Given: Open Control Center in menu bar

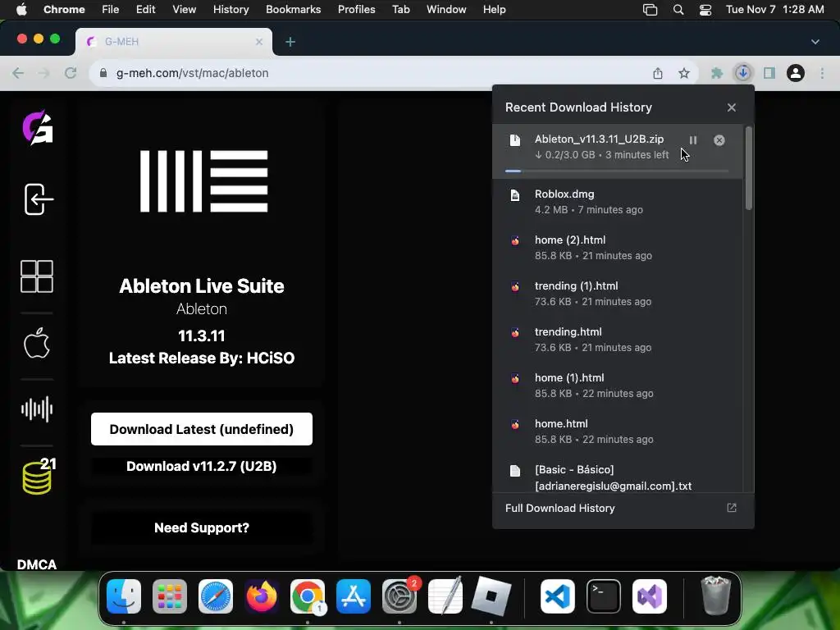Looking at the screenshot, I should (705, 10).
